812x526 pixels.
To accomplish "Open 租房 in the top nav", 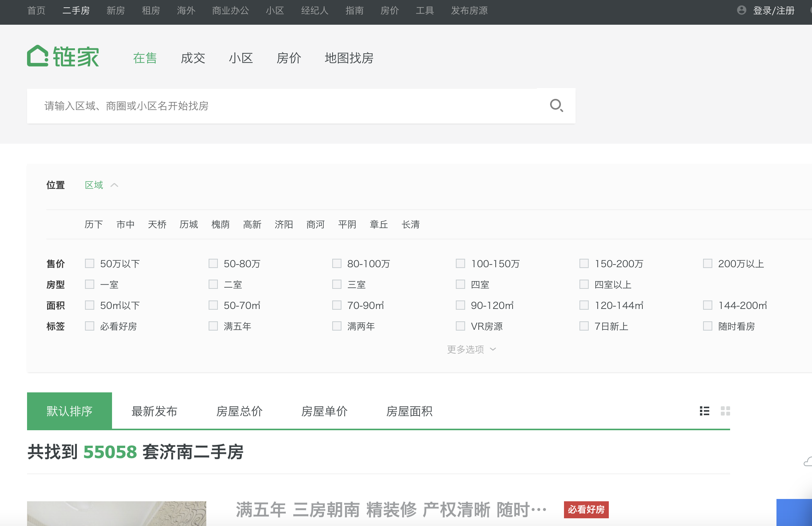I will 151,10.
